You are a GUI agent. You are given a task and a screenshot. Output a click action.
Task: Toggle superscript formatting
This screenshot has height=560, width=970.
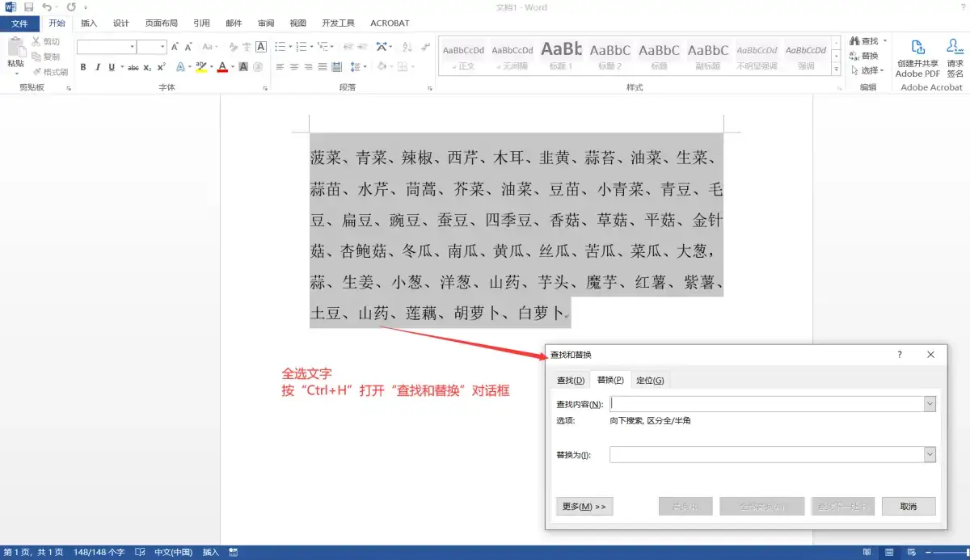click(162, 67)
